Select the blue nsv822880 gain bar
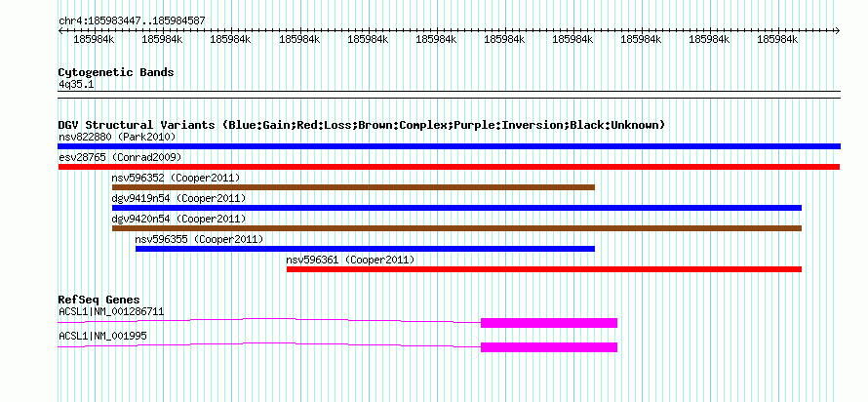The width and height of the screenshot is (868, 402). [x=449, y=146]
